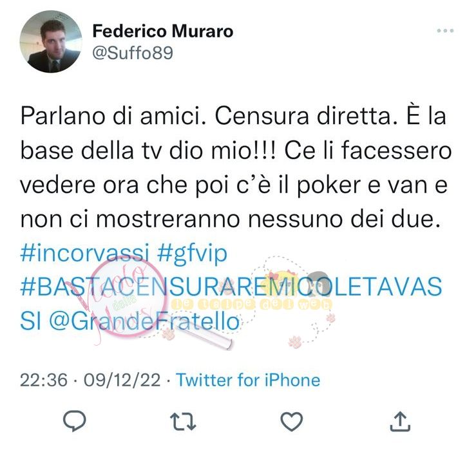The height and width of the screenshot is (470, 476).
Task: Follow the #gfvip hashtag
Action: tap(192, 254)
